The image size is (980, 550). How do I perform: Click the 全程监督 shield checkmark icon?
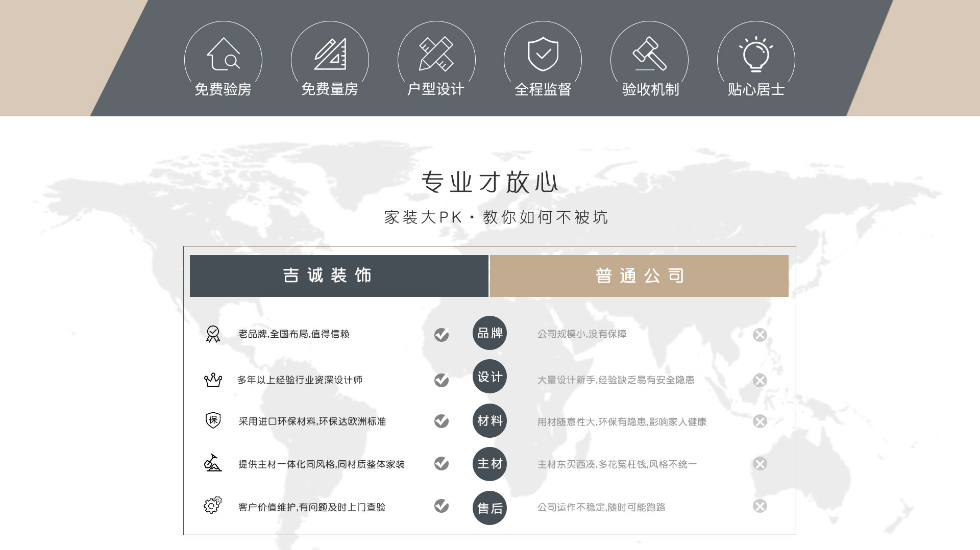[543, 54]
